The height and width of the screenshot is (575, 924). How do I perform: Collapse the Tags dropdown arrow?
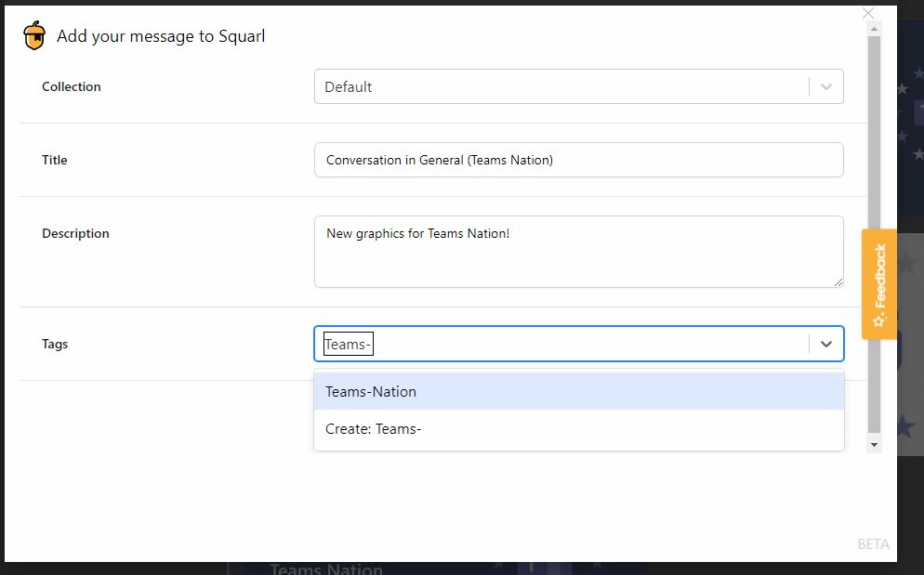826,344
